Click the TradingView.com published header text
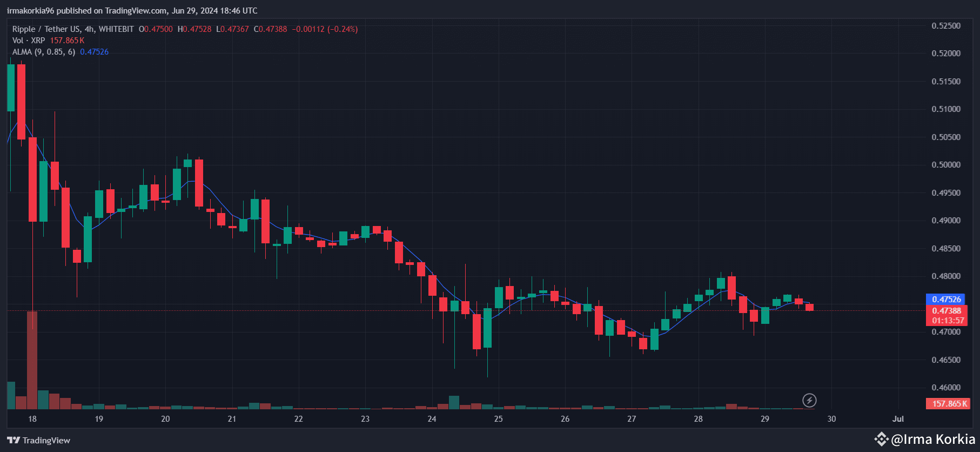This screenshot has width=980, height=452. (132, 11)
